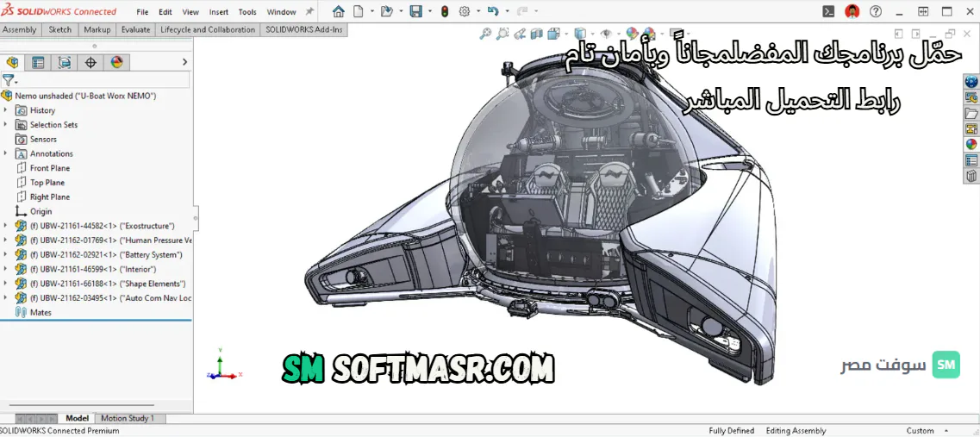Switch to the Evaluate ribbon tab
This screenshot has height=437, width=980.
tap(135, 29)
